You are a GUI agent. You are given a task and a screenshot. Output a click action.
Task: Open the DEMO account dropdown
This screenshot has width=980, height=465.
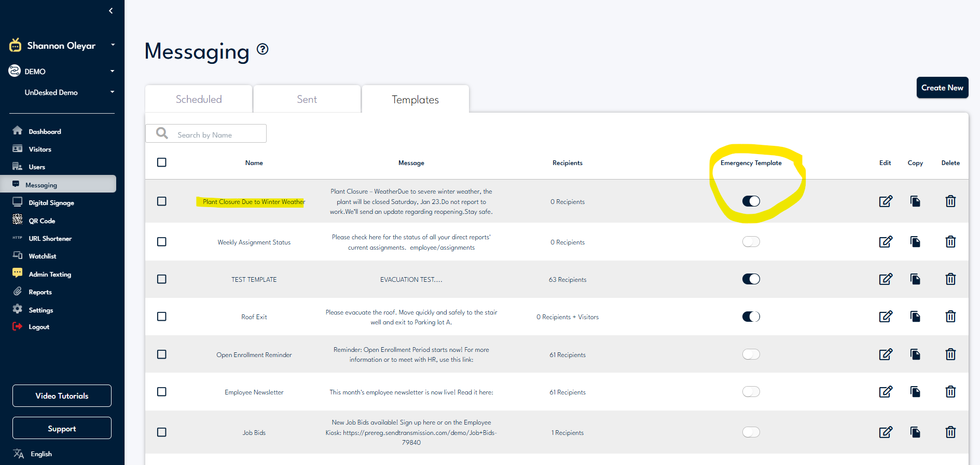112,71
